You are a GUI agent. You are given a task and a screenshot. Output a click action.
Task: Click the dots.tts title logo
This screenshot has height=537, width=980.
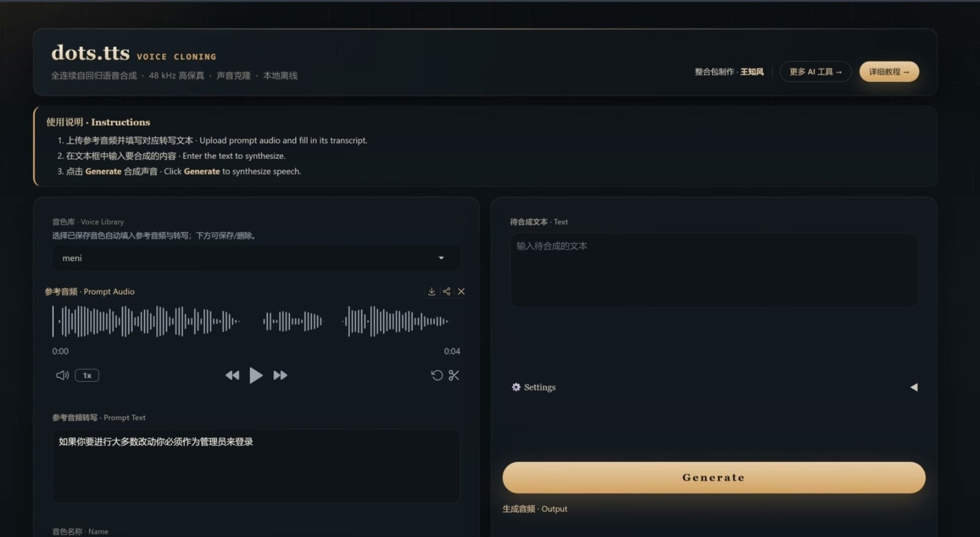[91, 53]
